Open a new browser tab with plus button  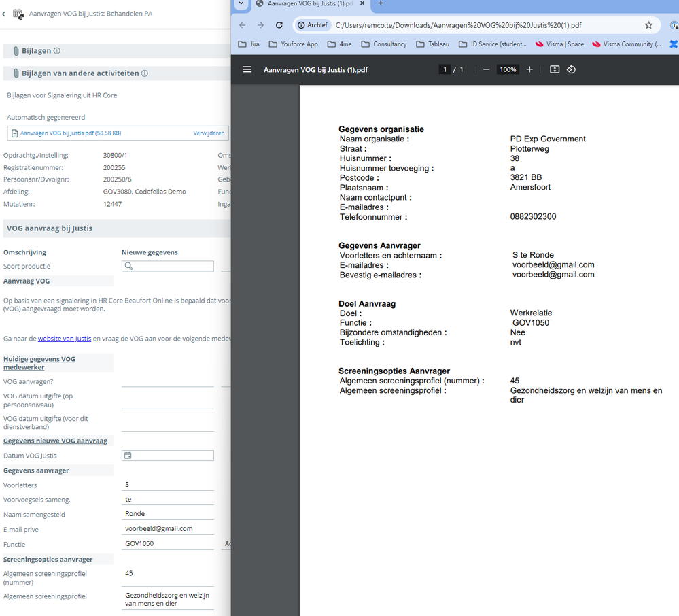[x=381, y=3]
